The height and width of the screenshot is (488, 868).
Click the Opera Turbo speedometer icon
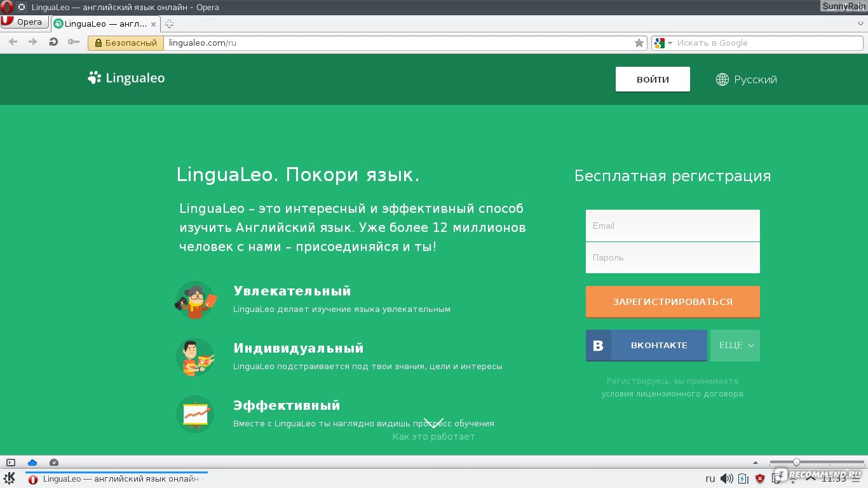54,463
